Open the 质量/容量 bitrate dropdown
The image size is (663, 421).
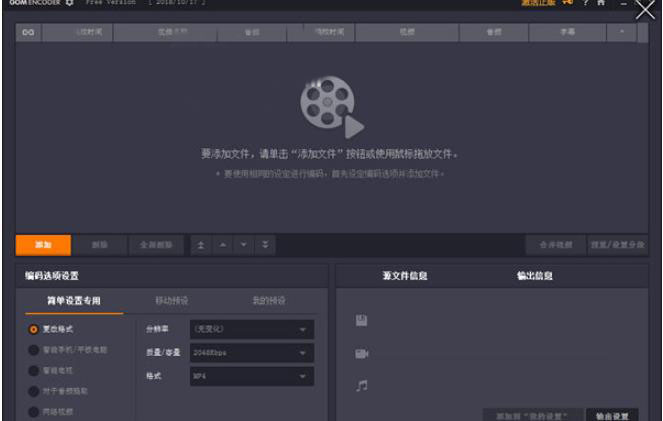(252, 353)
